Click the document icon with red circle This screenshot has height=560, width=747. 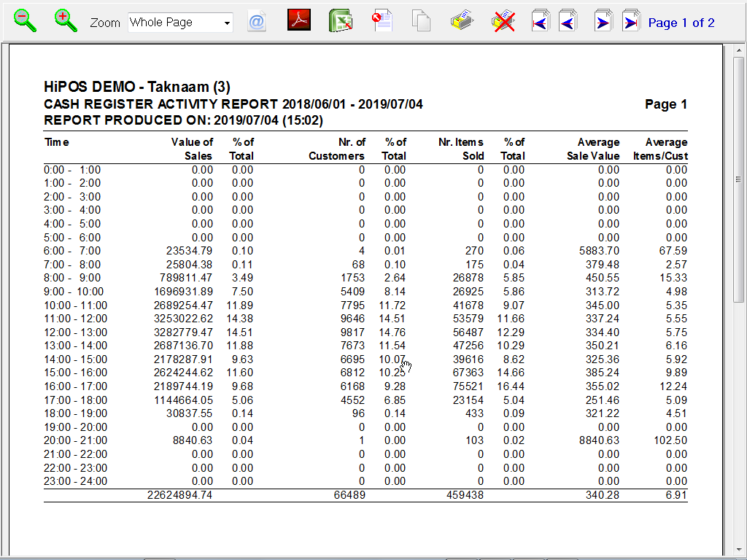point(382,20)
